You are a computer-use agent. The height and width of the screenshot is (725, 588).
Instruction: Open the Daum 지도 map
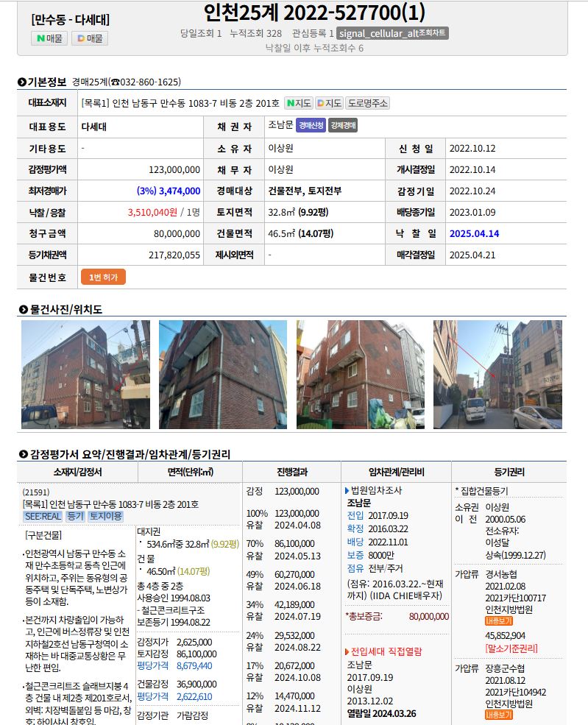click(x=329, y=103)
